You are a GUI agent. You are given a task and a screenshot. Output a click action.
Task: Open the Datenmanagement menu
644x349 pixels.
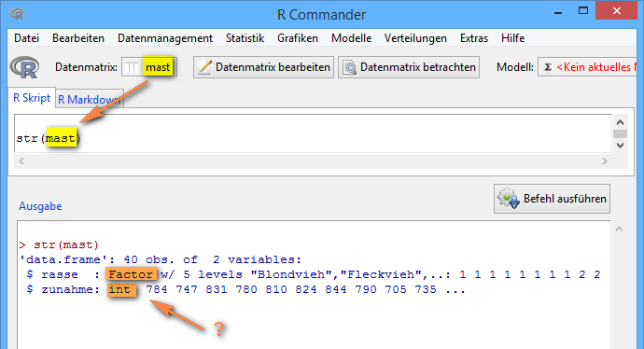(165, 38)
